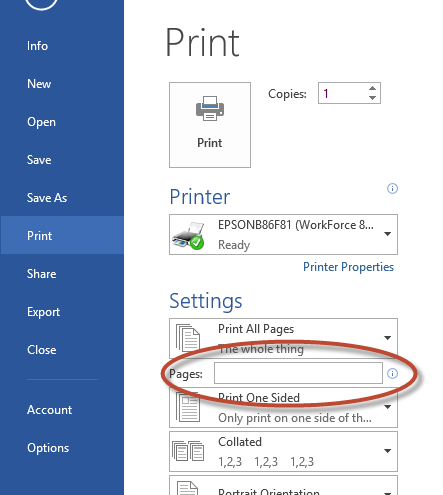This screenshot has width=443, height=495.
Task: Decrease copies with the down spinner arrow
Action: 373,98
